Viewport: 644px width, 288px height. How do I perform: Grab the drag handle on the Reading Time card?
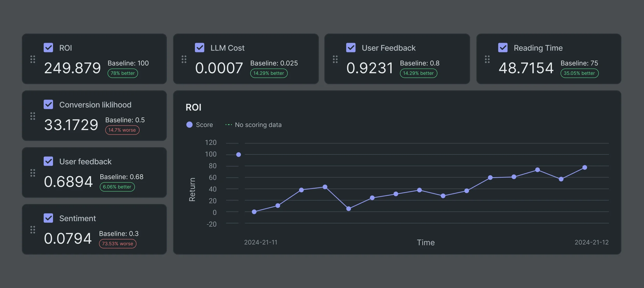(x=487, y=59)
